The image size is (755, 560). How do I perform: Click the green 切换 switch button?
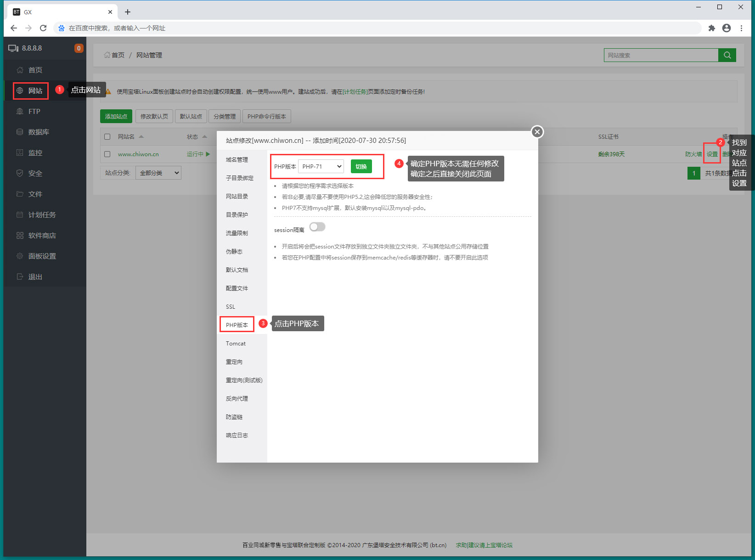point(361,166)
